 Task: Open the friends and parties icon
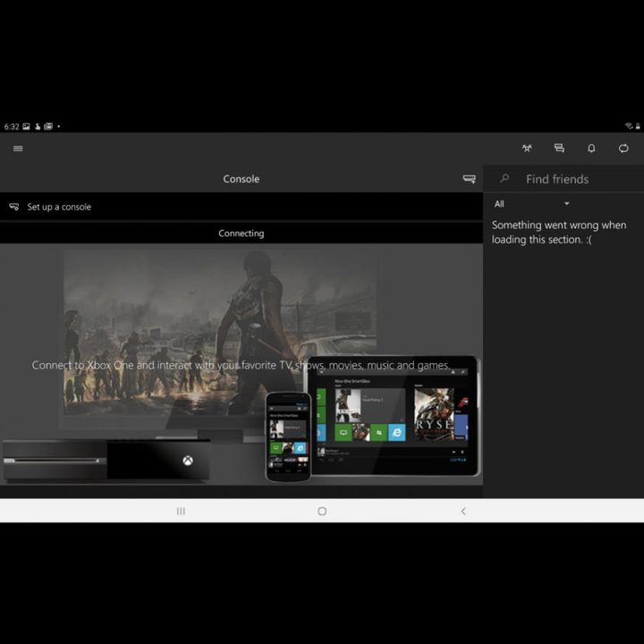(527, 148)
